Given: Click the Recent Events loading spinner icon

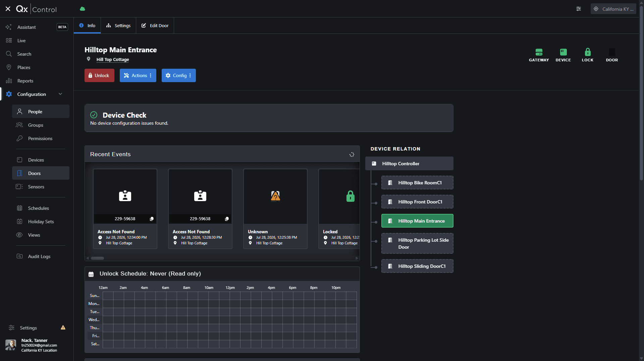Looking at the screenshot, I should tap(352, 155).
